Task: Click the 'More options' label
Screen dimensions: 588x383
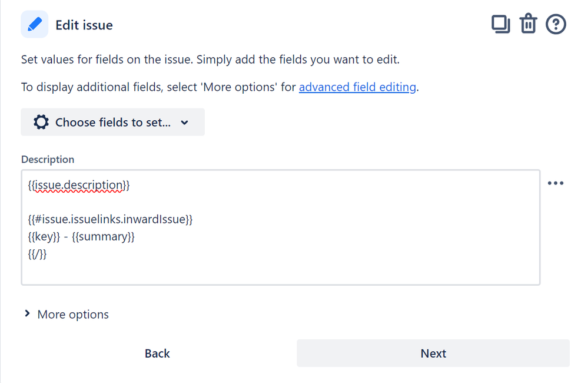Action: click(73, 314)
